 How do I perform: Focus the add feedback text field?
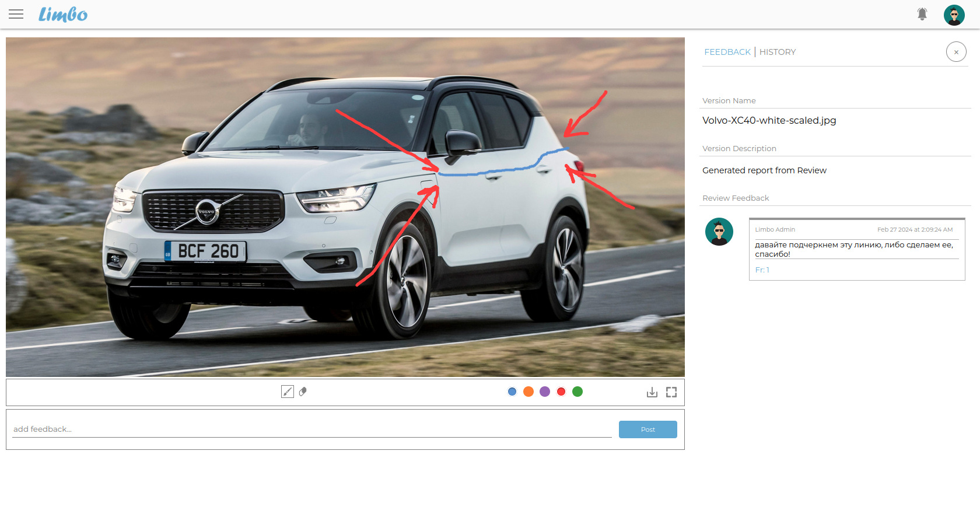[311, 429]
